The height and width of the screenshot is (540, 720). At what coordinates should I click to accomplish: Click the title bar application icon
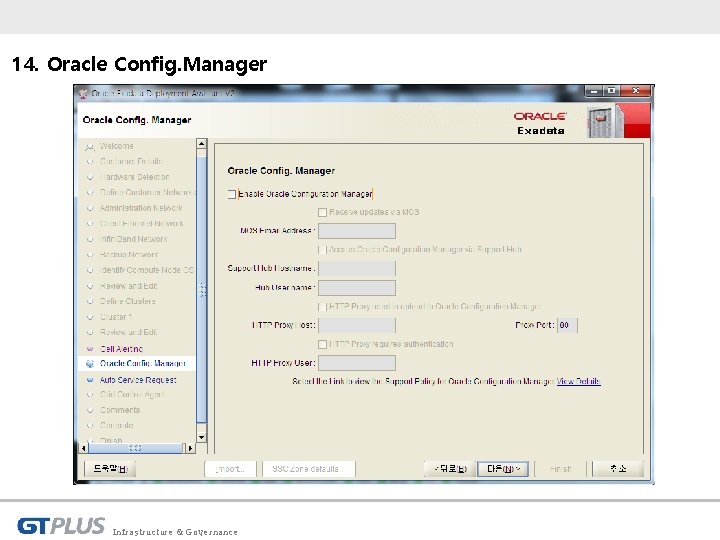click(x=83, y=94)
